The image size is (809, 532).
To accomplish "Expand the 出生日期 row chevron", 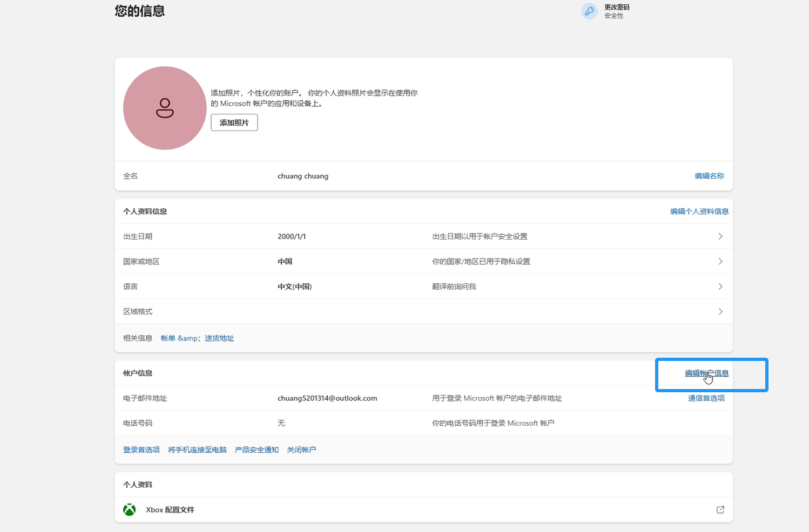I will (720, 236).
